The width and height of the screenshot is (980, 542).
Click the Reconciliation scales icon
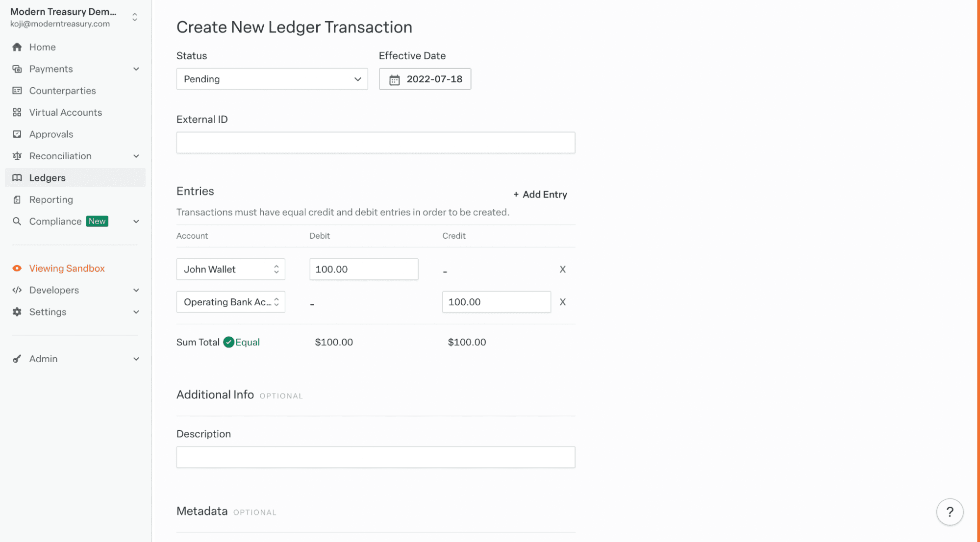[x=17, y=155]
